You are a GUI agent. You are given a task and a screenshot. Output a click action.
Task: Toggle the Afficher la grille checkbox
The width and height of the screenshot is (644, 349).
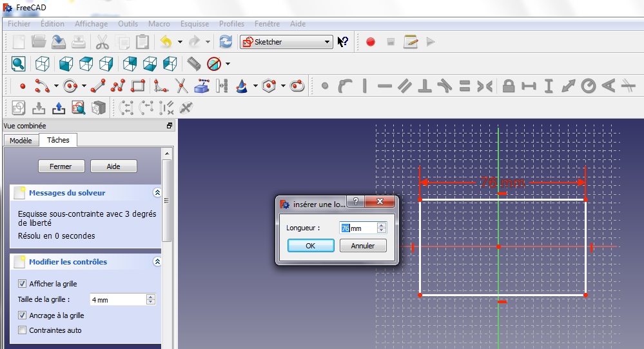coord(23,284)
